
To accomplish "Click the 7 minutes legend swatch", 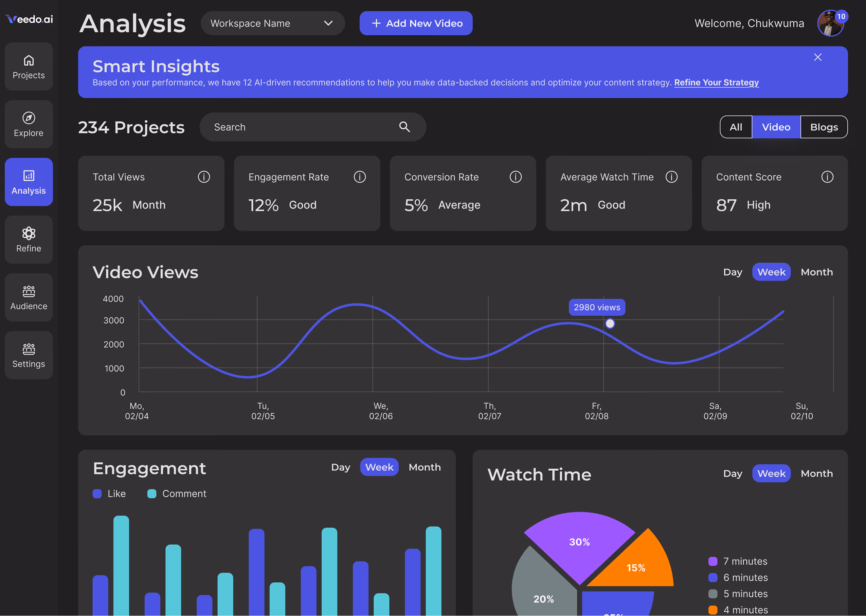I will click(713, 561).
